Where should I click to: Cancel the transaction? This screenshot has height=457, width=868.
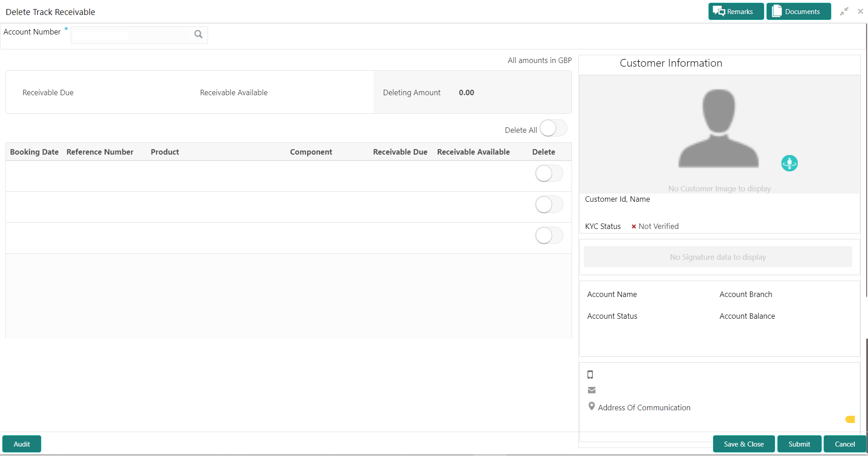(x=845, y=444)
